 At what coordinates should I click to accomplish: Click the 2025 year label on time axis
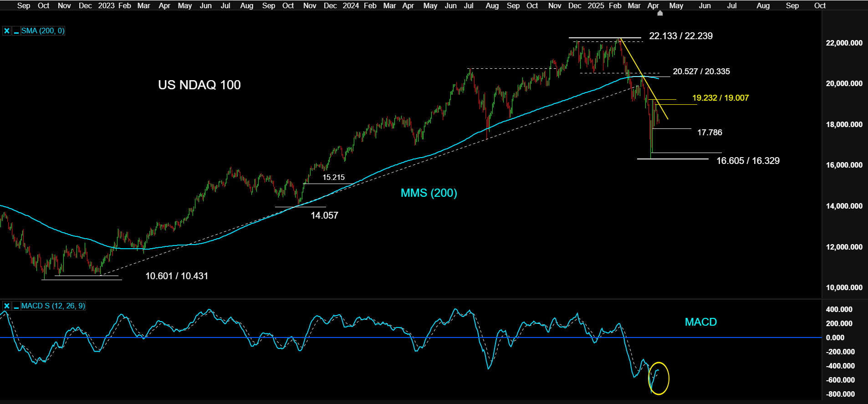click(596, 5)
